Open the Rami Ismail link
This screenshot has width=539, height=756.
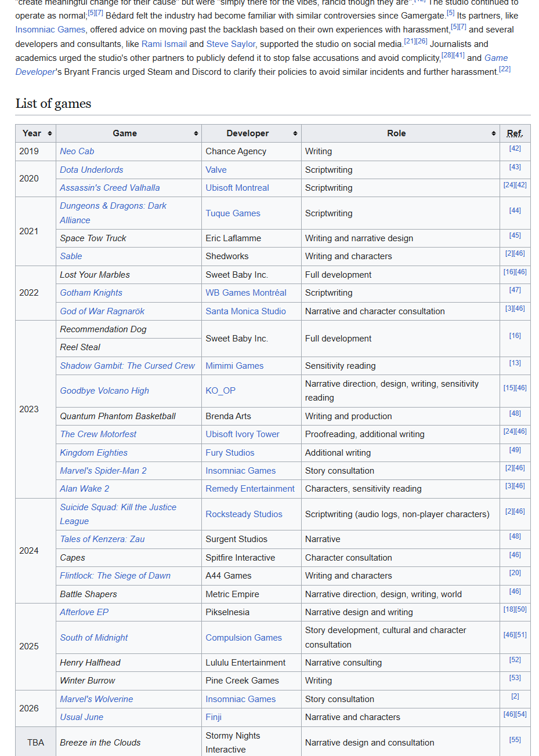[x=164, y=44]
